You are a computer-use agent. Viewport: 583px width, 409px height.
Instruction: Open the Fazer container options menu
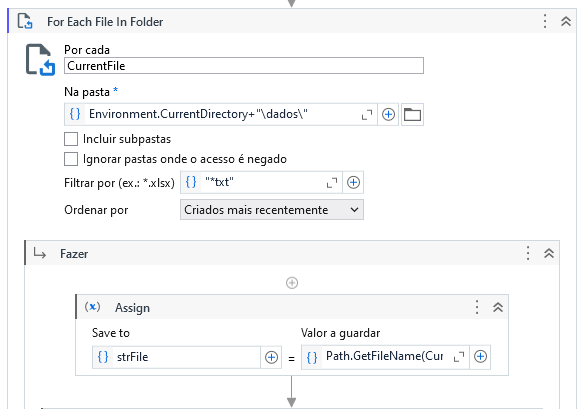[528, 253]
